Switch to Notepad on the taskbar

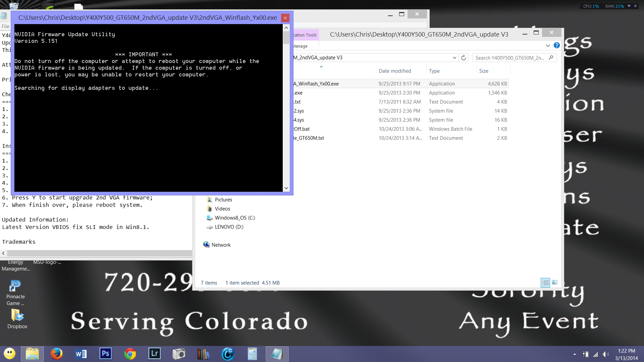[x=277, y=354]
